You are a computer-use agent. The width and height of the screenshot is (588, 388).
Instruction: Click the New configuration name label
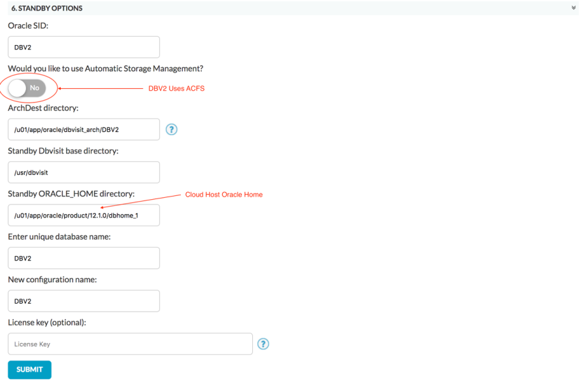[52, 280]
